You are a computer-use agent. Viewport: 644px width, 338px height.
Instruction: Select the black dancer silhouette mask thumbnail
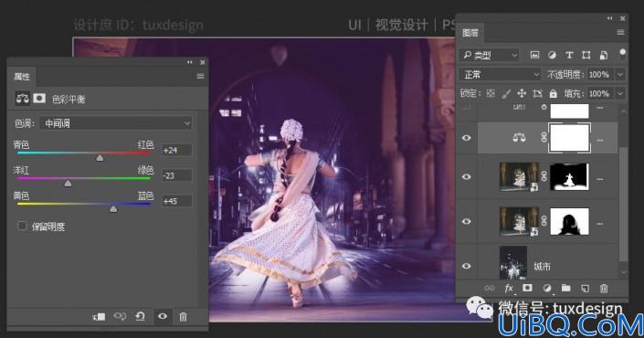[569, 221]
